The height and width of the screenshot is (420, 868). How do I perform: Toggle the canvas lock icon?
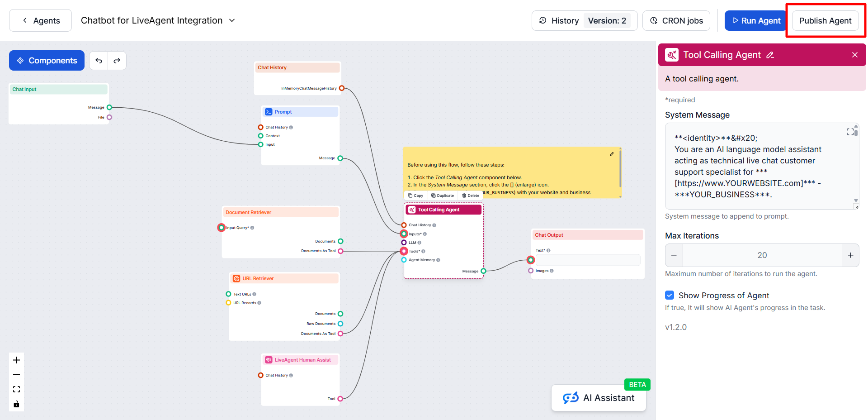[x=17, y=404]
